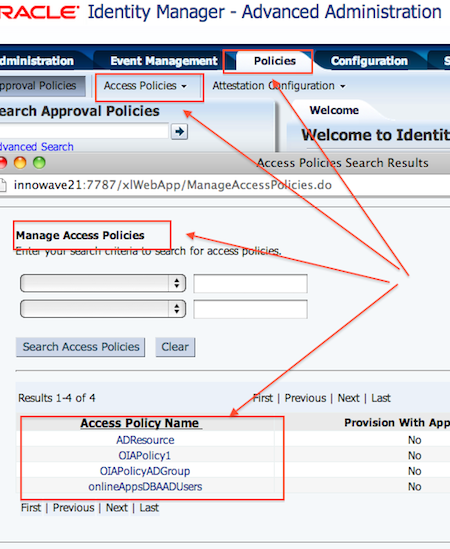Click the Provision With App column header
This screenshot has height=549, width=450.
pos(397,423)
